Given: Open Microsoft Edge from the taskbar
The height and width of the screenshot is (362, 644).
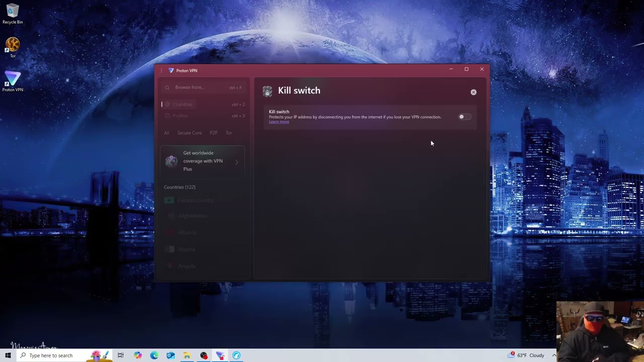Looking at the screenshot, I should 154,355.
